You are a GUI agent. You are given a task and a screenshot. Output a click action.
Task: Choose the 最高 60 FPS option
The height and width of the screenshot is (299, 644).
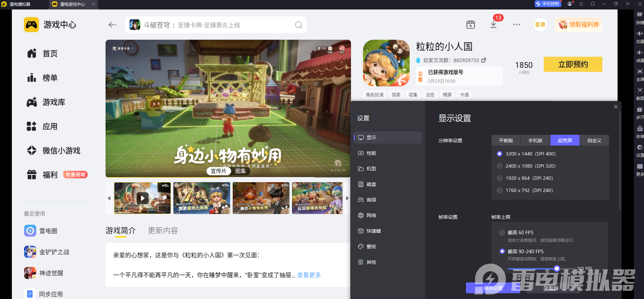pyautogui.click(x=502, y=233)
